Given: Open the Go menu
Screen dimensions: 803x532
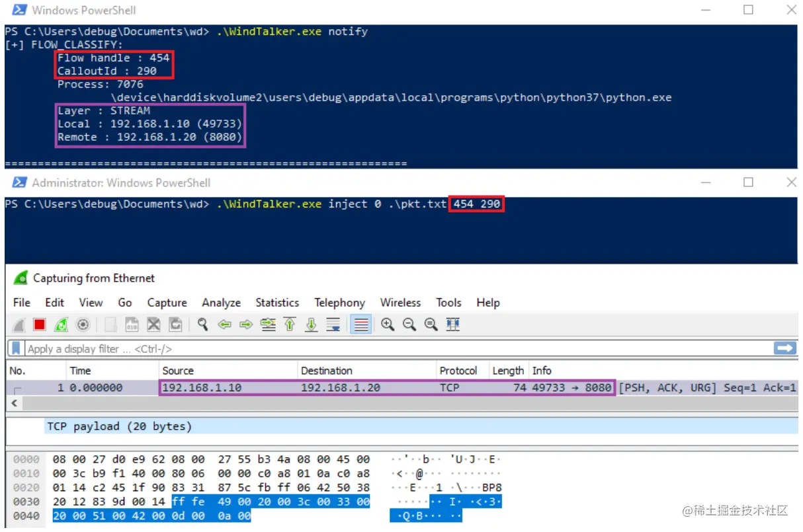Looking at the screenshot, I should click(x=125, y=302).
